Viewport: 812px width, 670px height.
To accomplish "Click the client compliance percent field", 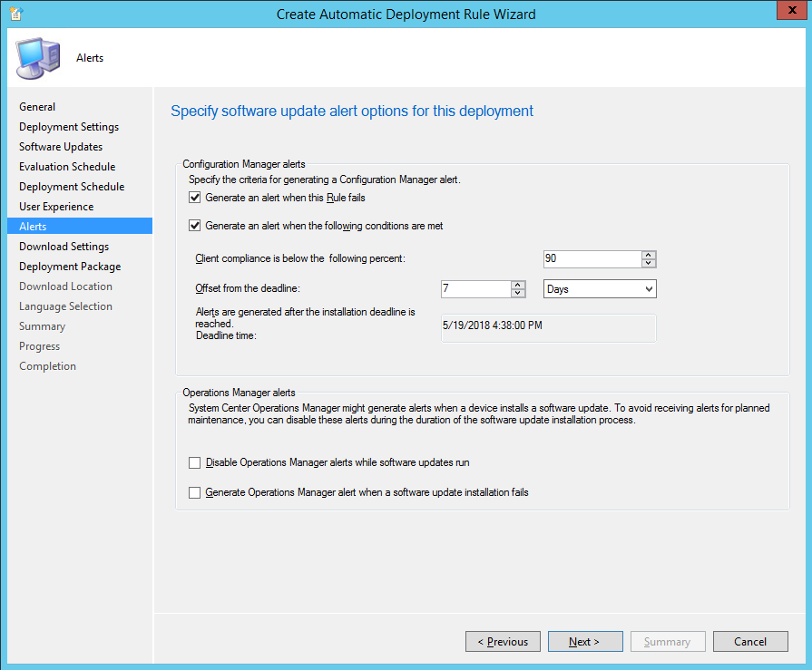I will click(591, 259).
